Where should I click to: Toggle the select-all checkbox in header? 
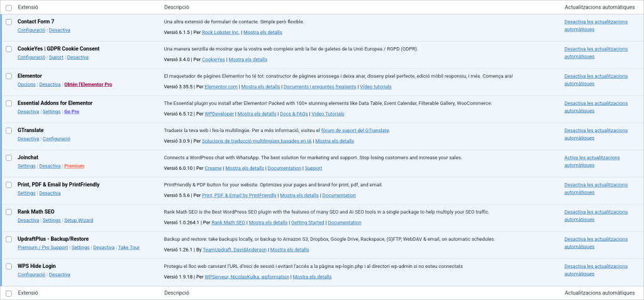click(x=9, y=8)
